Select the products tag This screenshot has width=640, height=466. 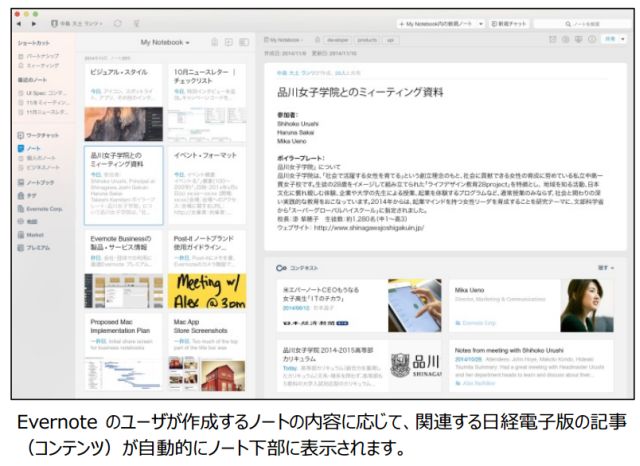tap(367, 40)
